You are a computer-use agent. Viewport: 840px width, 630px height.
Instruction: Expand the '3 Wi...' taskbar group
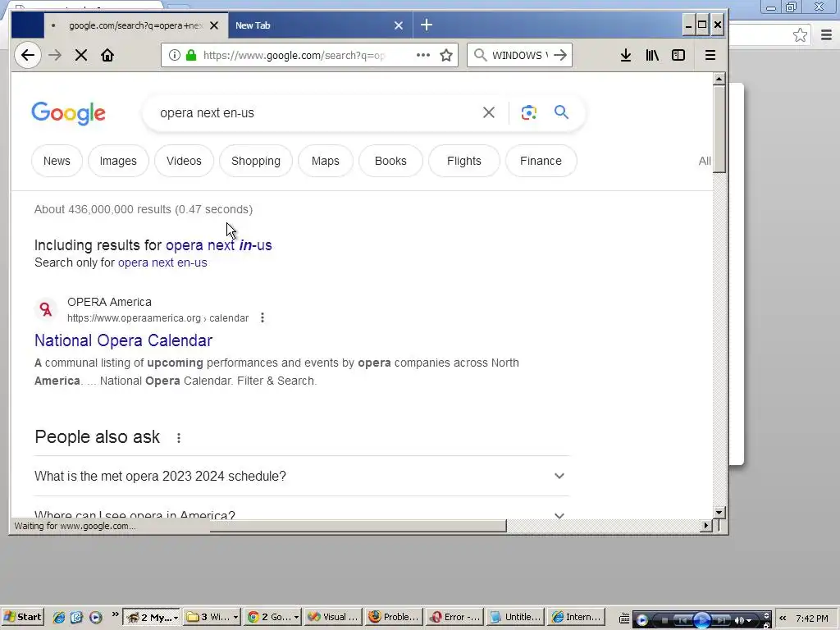(212, 617)
